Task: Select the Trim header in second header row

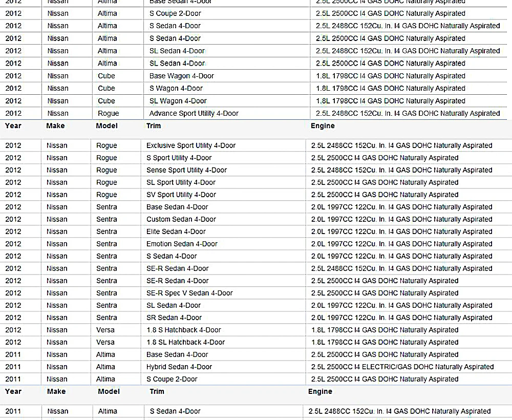Action: 157,391
